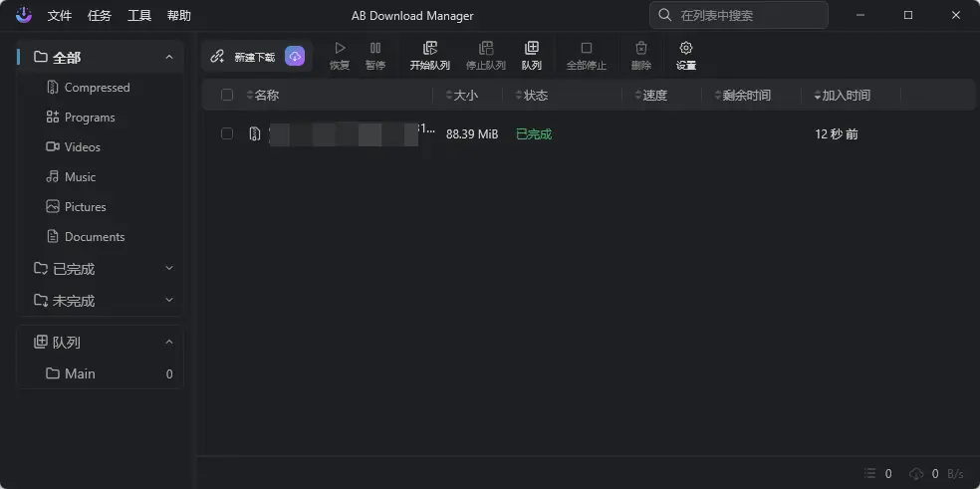Collapse the 全部 category chevron
Viewport: 980px width, 489px height.
click(x=168, y=57)
